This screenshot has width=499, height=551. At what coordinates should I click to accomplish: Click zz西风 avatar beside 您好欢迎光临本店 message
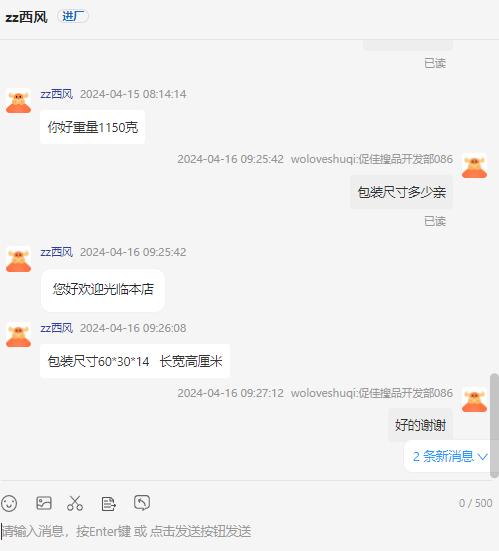[x=19, y=259]
